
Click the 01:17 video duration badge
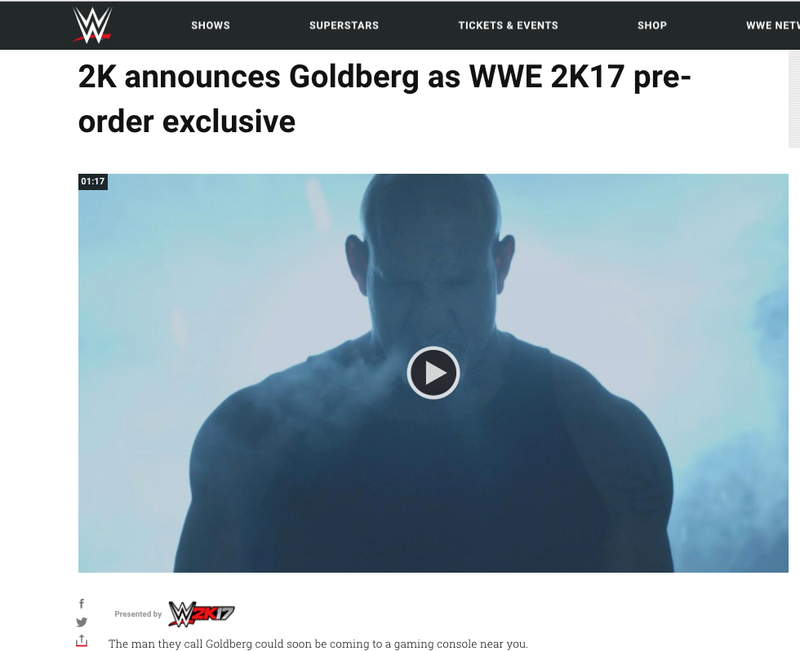coord(93,182)
